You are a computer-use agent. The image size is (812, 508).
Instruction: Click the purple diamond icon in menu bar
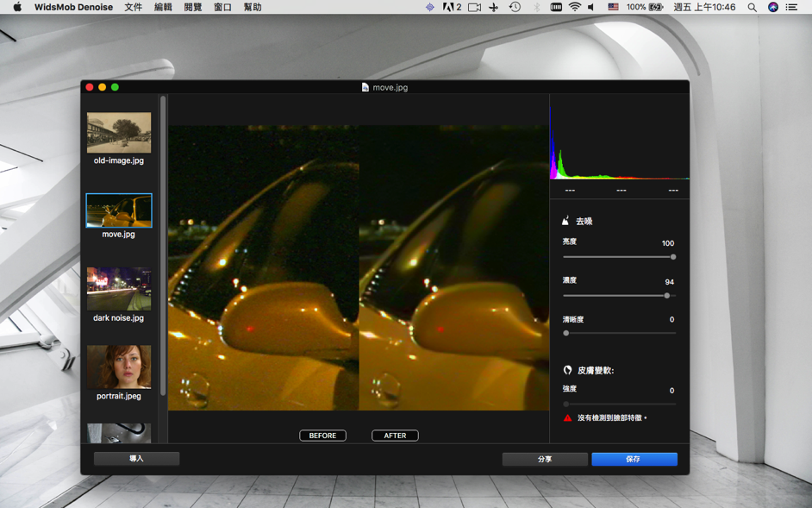(430, 7)
